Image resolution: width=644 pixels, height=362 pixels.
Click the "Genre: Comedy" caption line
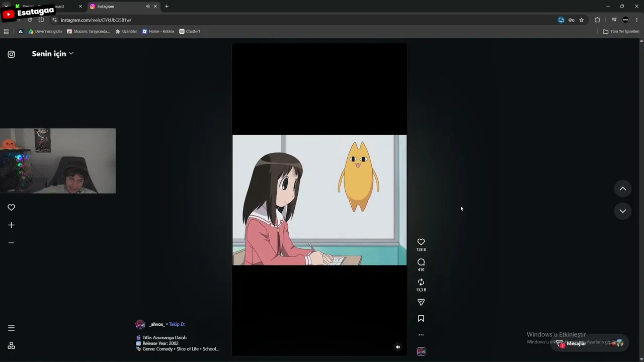coord(178,349)
